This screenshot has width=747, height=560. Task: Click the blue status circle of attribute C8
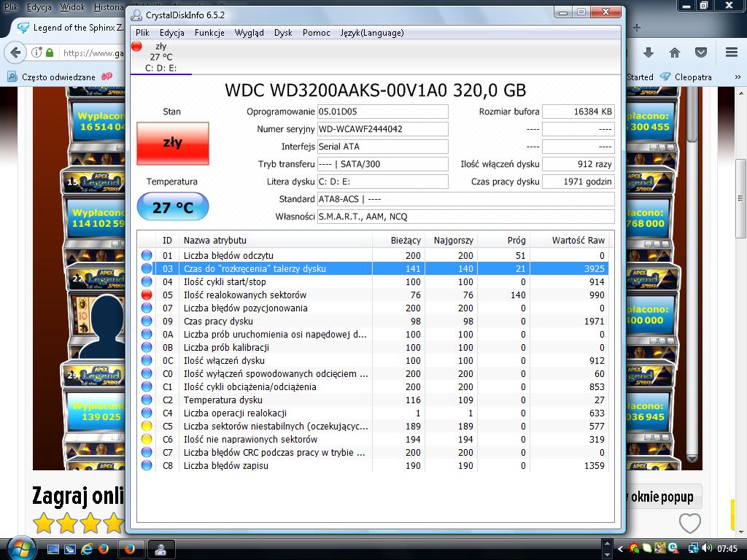pos(147,466)
